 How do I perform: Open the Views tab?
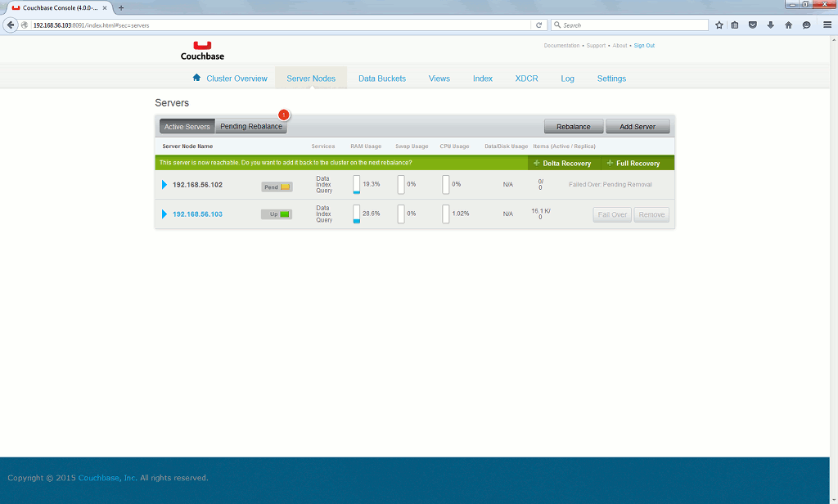click(439, 79)
